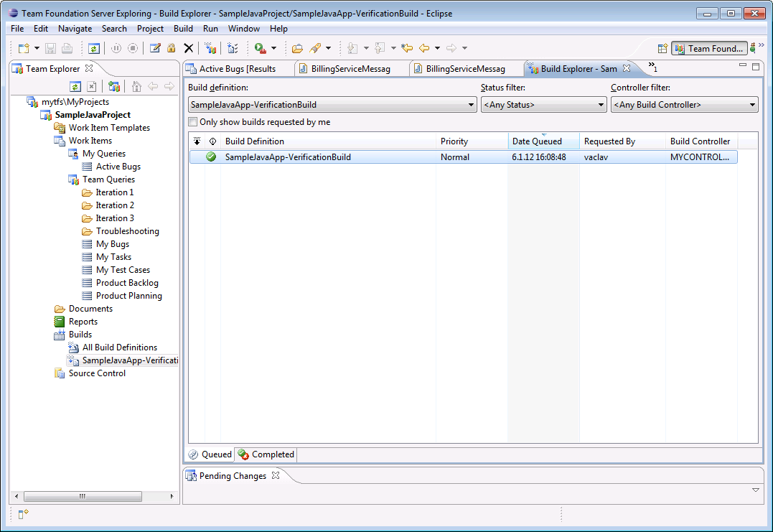Click the Open Perspective icon
Viewport: 773px width, 532px height.
(662, 48)
